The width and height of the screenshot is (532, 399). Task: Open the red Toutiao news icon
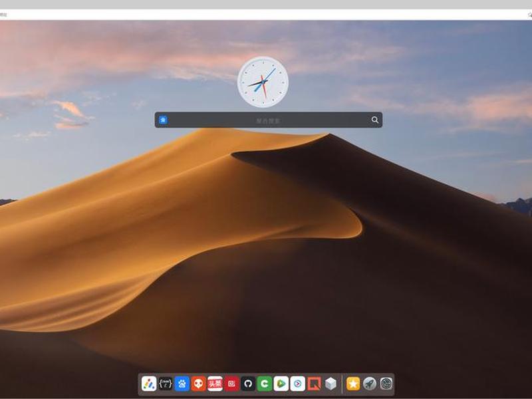(x=215, y=384)
